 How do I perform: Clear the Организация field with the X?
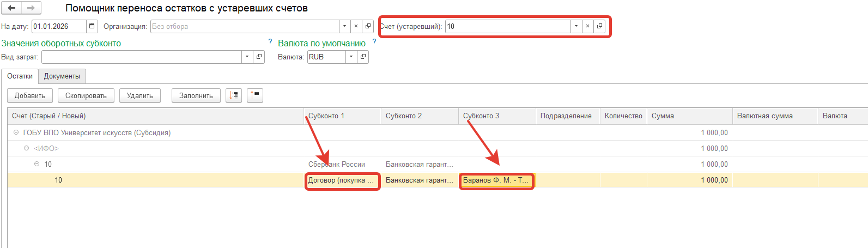(356, 26)
